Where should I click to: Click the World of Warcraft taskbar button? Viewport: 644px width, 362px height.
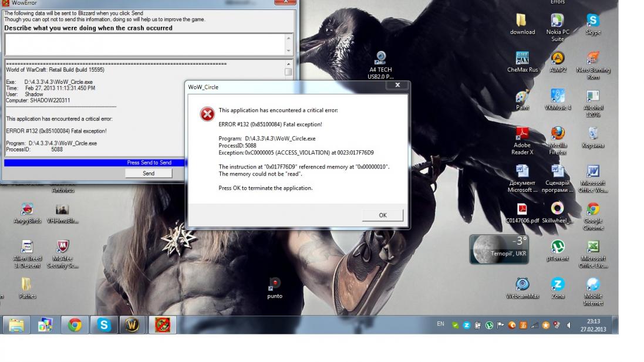tap(133, 324)
